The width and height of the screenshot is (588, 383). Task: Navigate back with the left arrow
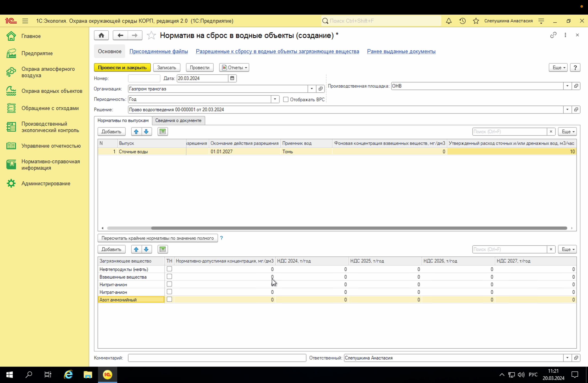(120, 35)
